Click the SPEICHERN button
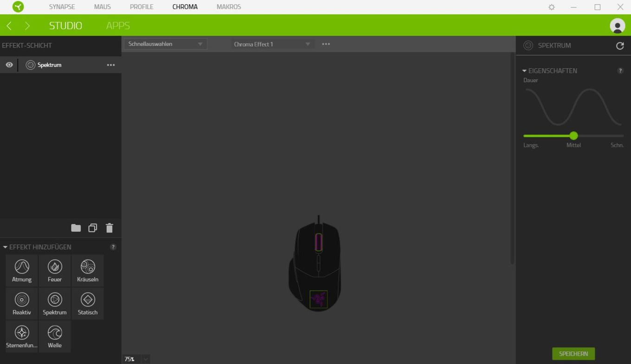The height and width of the screenshot is (364, 631). (573, 354)
